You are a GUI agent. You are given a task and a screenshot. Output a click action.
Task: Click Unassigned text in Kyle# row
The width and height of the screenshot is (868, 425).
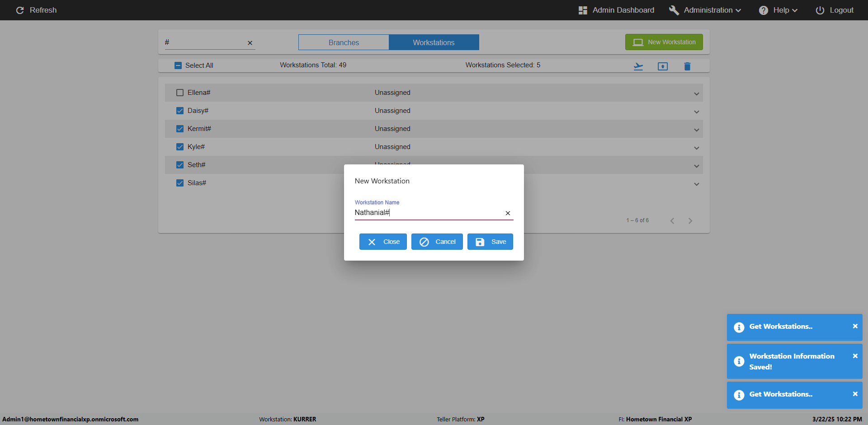[x=392, y=147]
